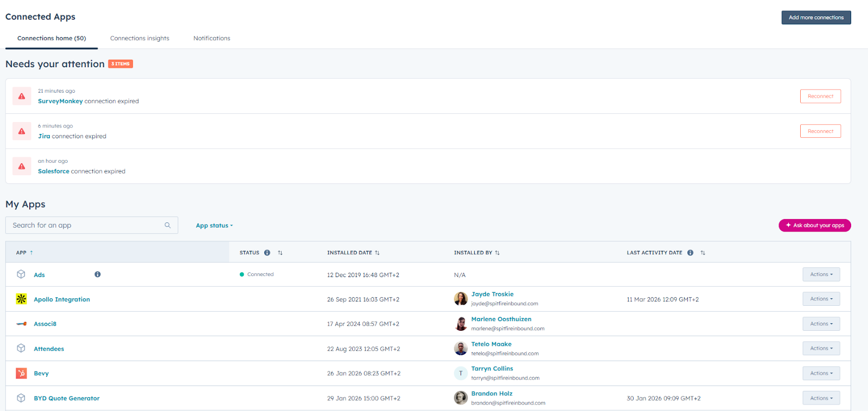Click the Bevy app icon
Viewport: 868px width, 411px height.
pyautogui.click(x=21, y=373)
